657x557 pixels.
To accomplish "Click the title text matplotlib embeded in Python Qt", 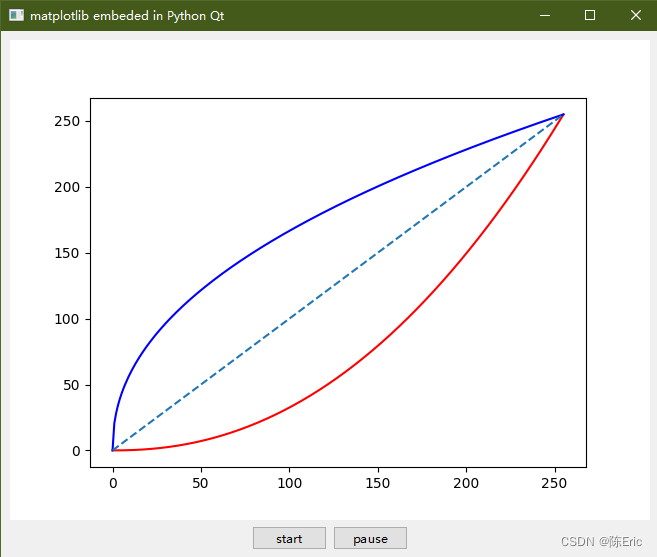I will point(127,16).
